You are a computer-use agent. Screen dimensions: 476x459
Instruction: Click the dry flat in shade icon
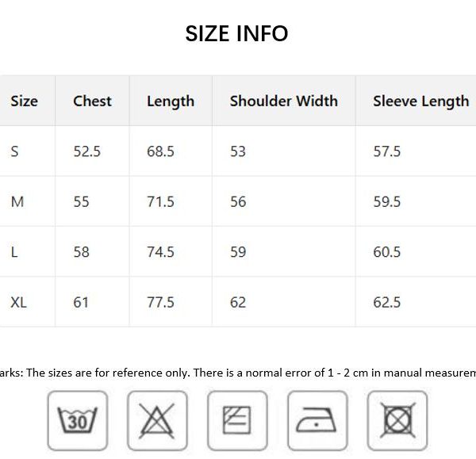237,420
